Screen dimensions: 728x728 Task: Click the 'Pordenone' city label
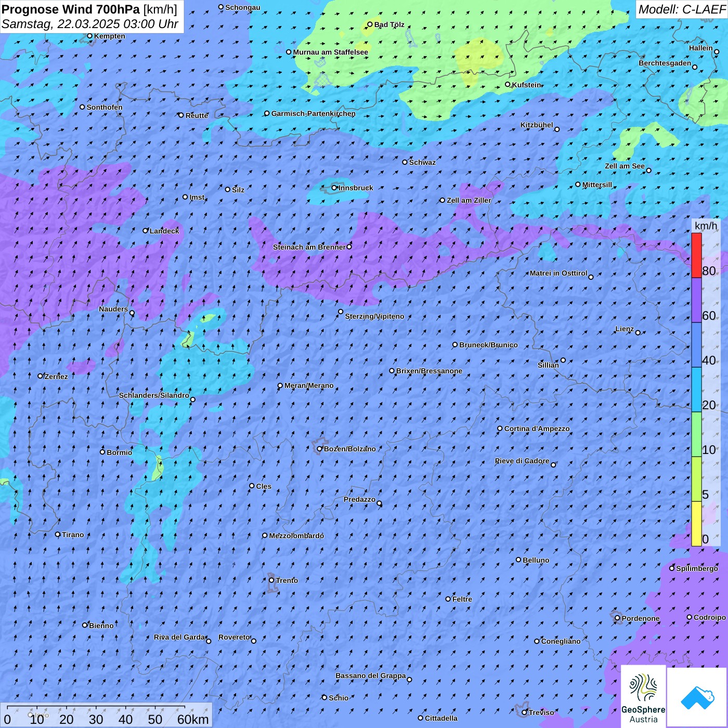[641, 619]
